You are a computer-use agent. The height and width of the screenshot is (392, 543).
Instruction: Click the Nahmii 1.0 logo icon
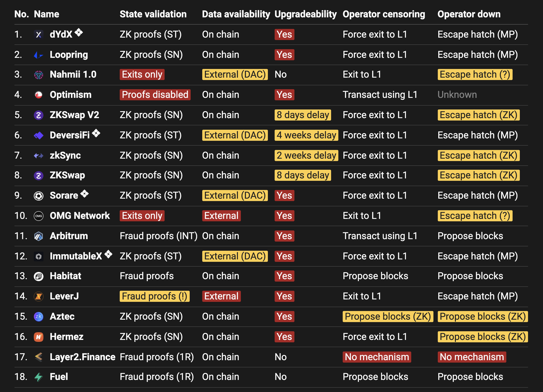[39, 75]
